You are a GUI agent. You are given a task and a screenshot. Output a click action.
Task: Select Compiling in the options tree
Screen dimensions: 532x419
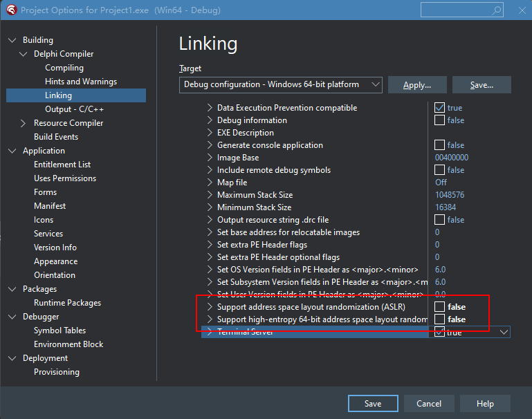pos(64,68)
